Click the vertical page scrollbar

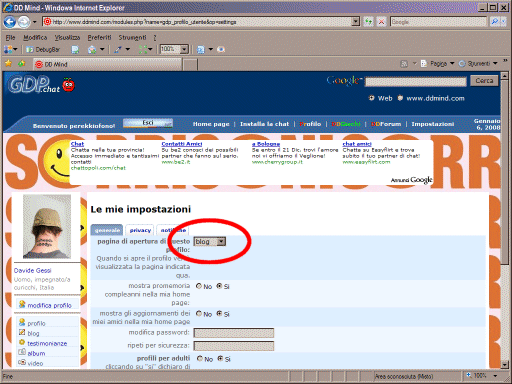tap(505, 220)
